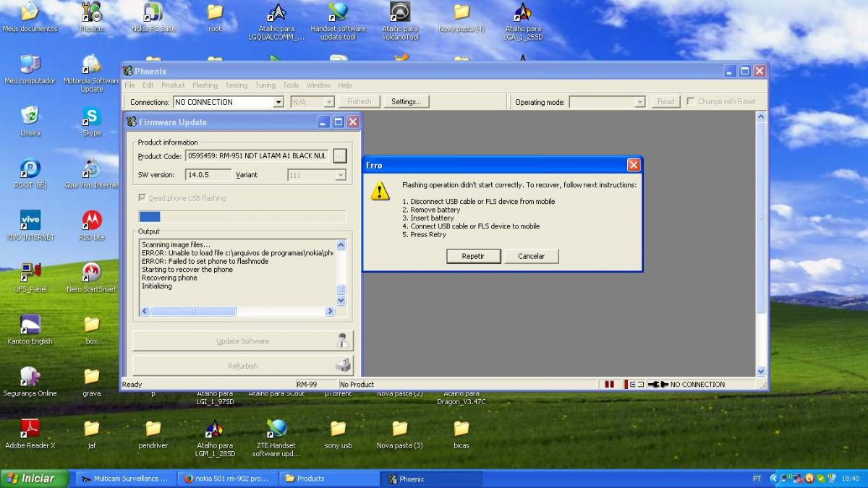The width and height of the screenshot is (868, 488).
Task: Click the Settings... button
Action: (406, 102)
